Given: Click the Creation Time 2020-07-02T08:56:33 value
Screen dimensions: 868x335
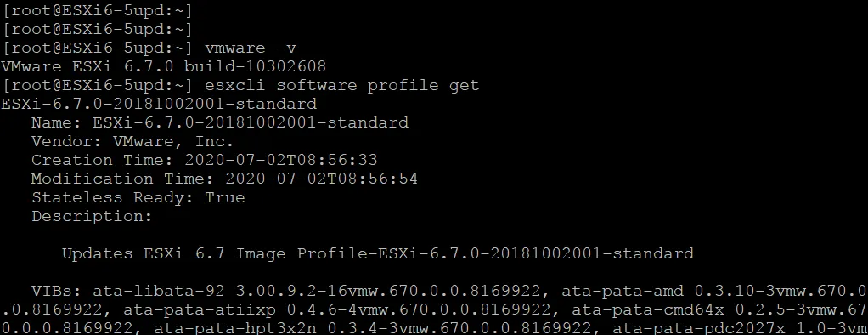Looking at the screenshot, I should click(280, 160).
